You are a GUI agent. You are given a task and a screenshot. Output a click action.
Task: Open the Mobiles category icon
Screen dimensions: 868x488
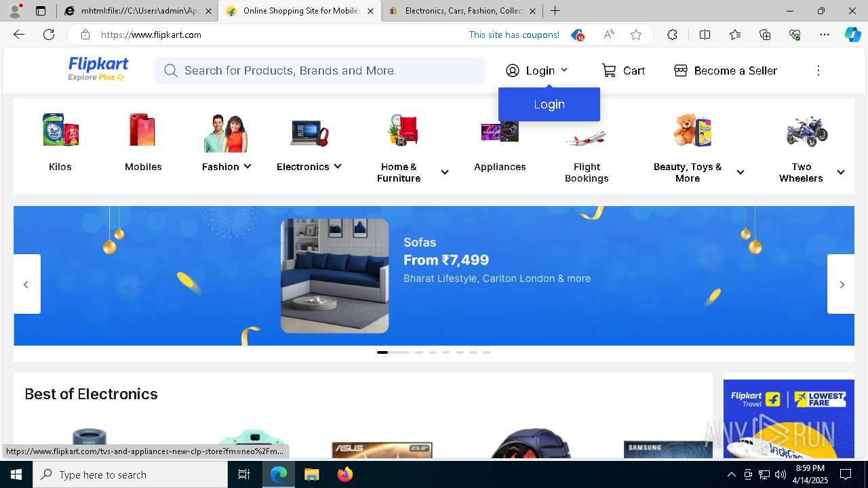(143, 130)
